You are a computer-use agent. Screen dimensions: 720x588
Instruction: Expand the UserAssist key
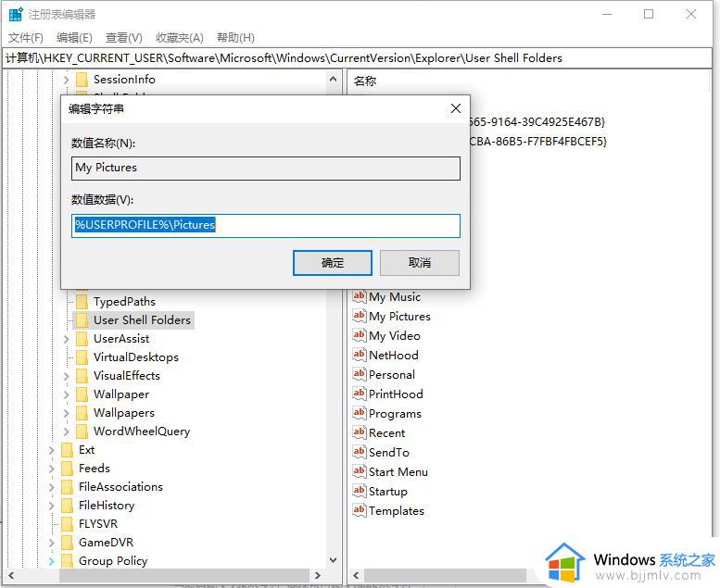[66, 339]
